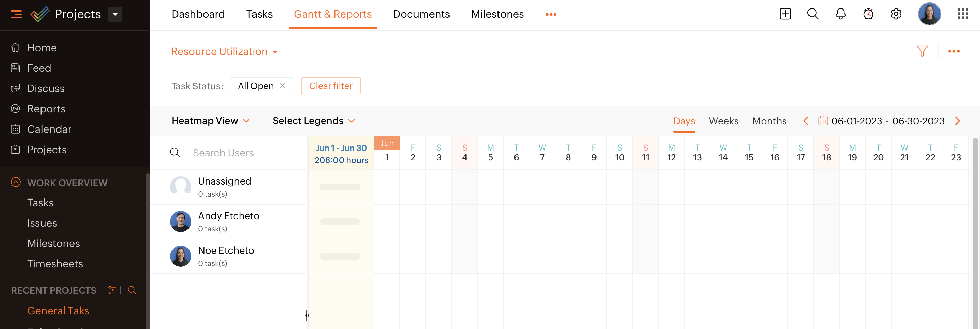Screen dimensions: 980x329
Task: Click the Search Users magnifier icon
Action: click(175, 153)
